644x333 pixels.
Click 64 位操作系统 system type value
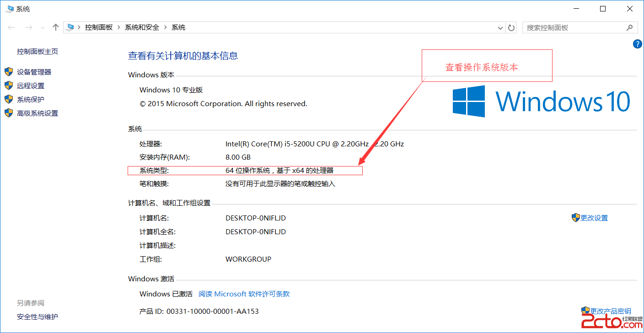pyautogui.click(x=279, y=171)
